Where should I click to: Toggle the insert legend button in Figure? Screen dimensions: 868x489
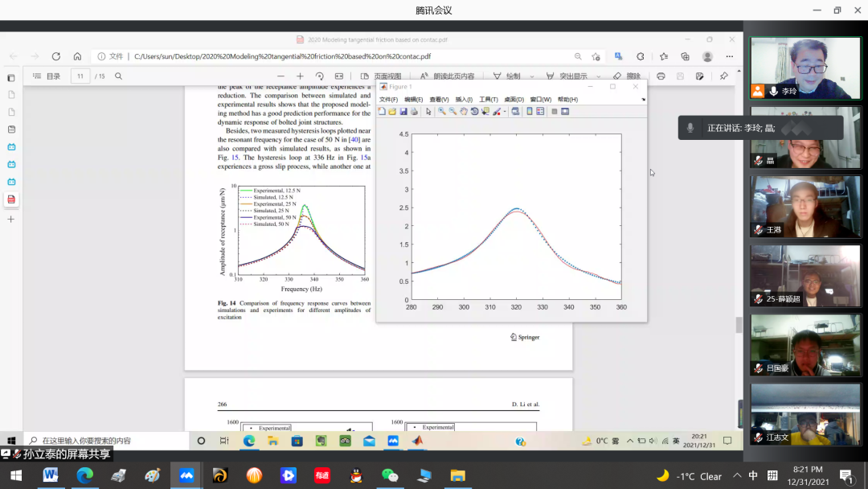(540, 112)
